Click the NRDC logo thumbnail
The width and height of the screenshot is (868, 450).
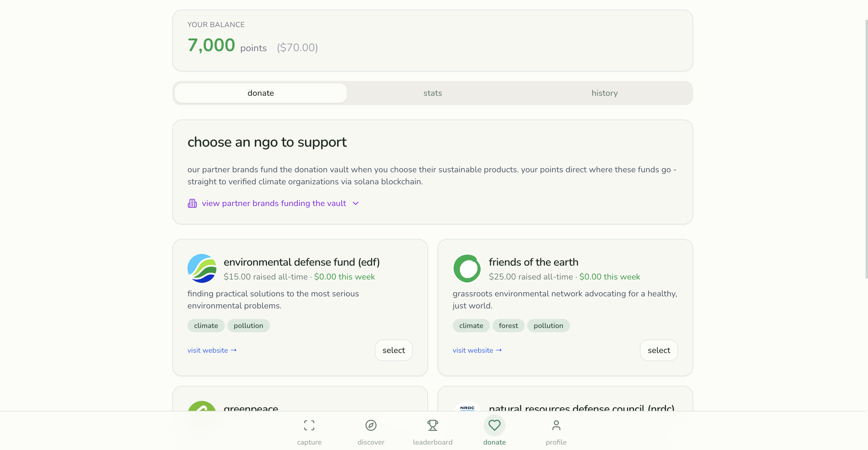pyautogui.click(x=467, y=407)
